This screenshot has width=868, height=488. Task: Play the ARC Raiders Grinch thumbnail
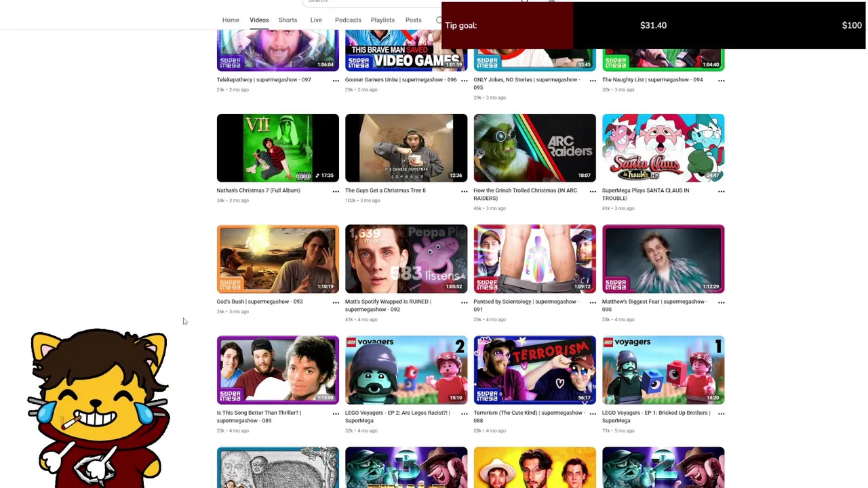click(x=534, y=148)
